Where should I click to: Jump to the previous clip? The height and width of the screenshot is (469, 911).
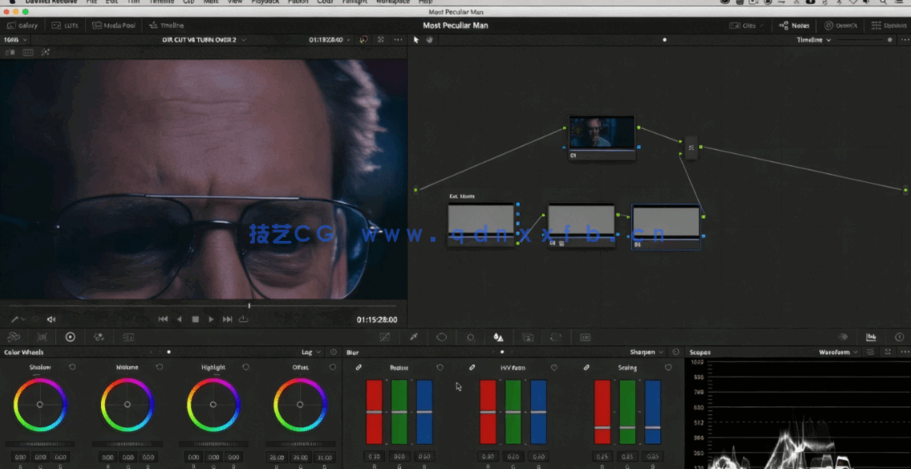click(x=163, y=319)
